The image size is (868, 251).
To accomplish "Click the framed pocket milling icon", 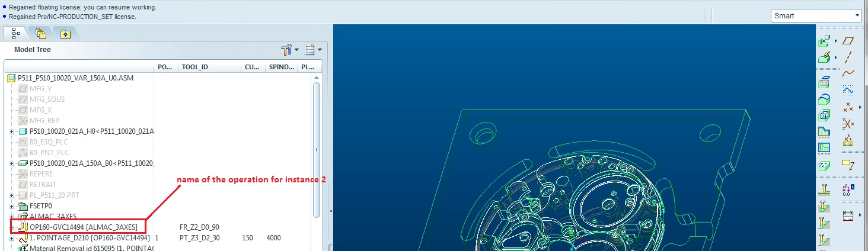I will coord(824,148).
